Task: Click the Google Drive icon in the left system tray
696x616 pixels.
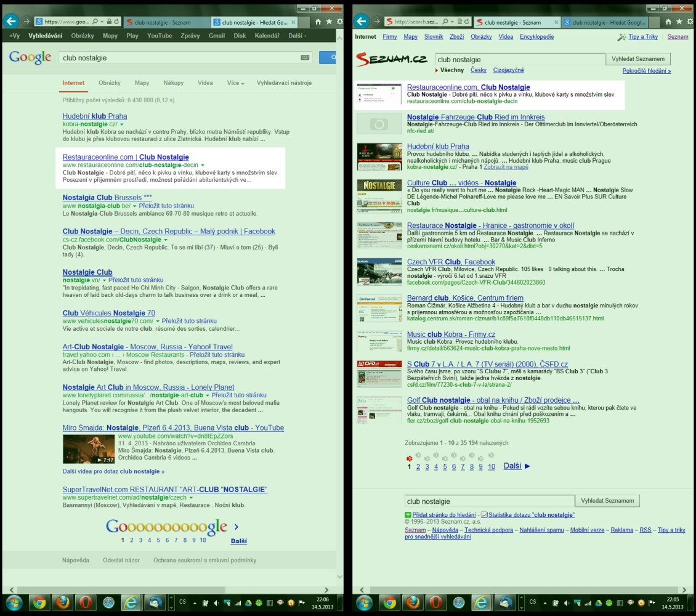Action: 248,602
